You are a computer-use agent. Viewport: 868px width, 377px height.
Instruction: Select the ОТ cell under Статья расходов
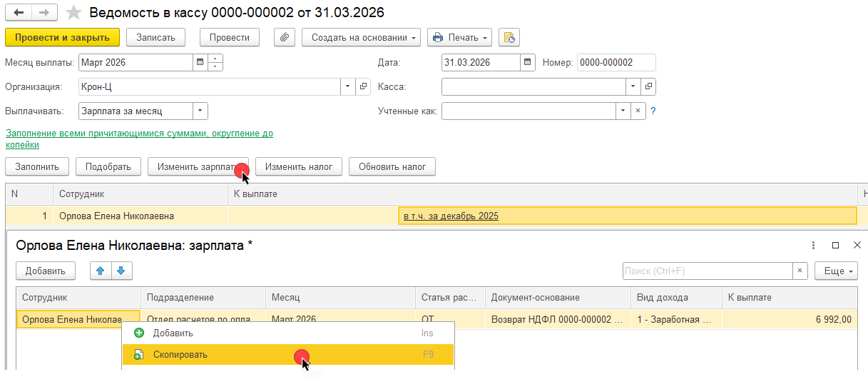tap(450, 319)
